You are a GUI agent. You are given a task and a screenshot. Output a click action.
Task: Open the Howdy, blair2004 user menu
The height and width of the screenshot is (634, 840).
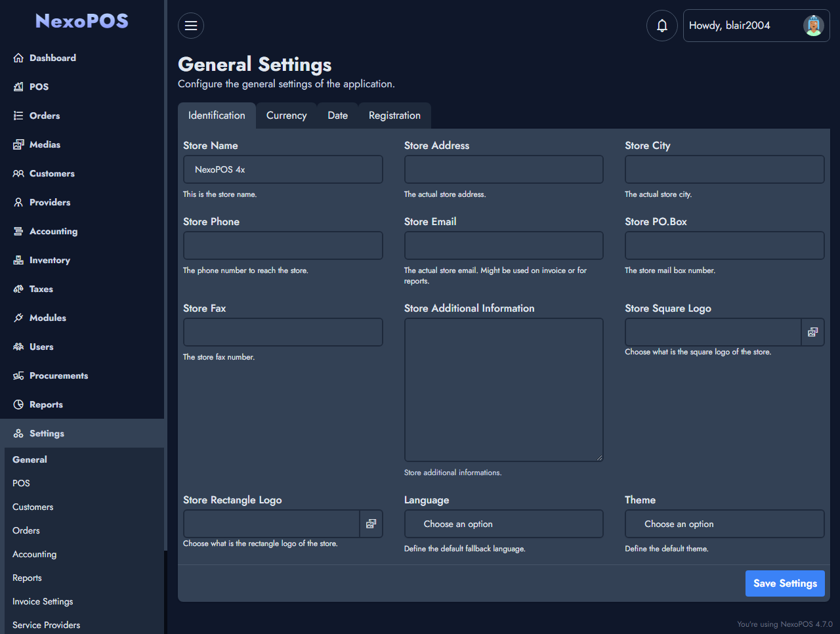pyautogui.click(x=756, y=26)
